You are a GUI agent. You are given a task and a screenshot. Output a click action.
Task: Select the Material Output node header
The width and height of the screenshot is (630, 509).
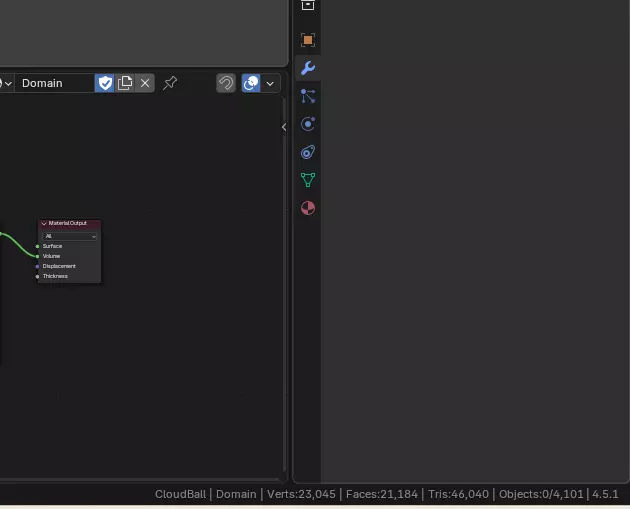70,223
